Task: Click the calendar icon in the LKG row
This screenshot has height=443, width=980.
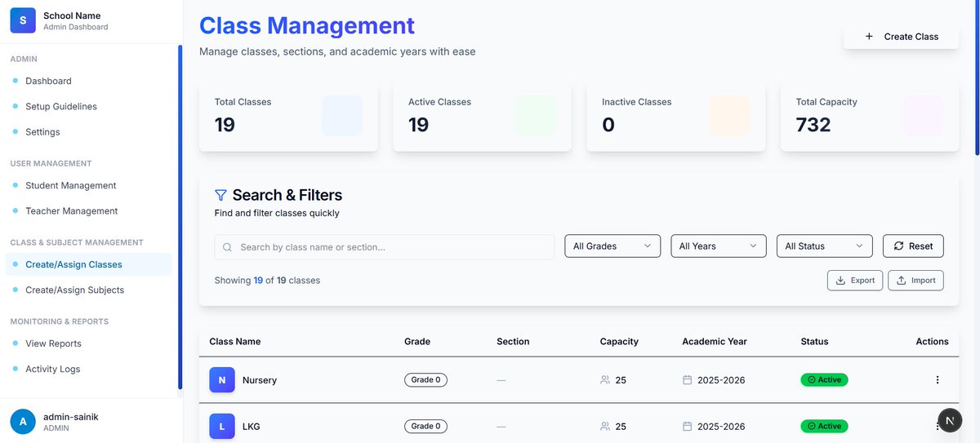Action: click(x=688, y=427)
